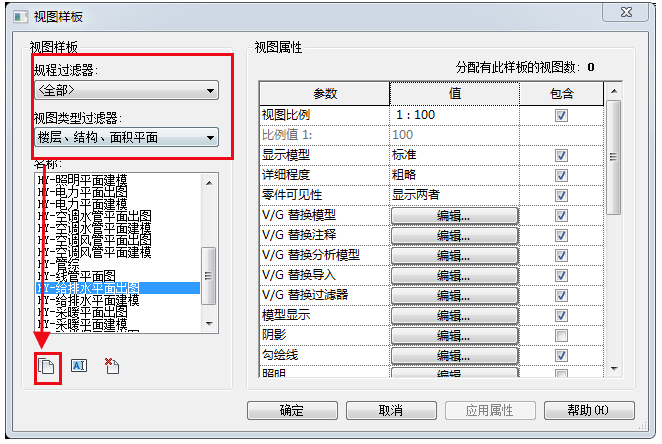Click the 视图比例 value 1 : 100
Screen dimensions: 662x444
pyautogui.click(x=454, y=115)
